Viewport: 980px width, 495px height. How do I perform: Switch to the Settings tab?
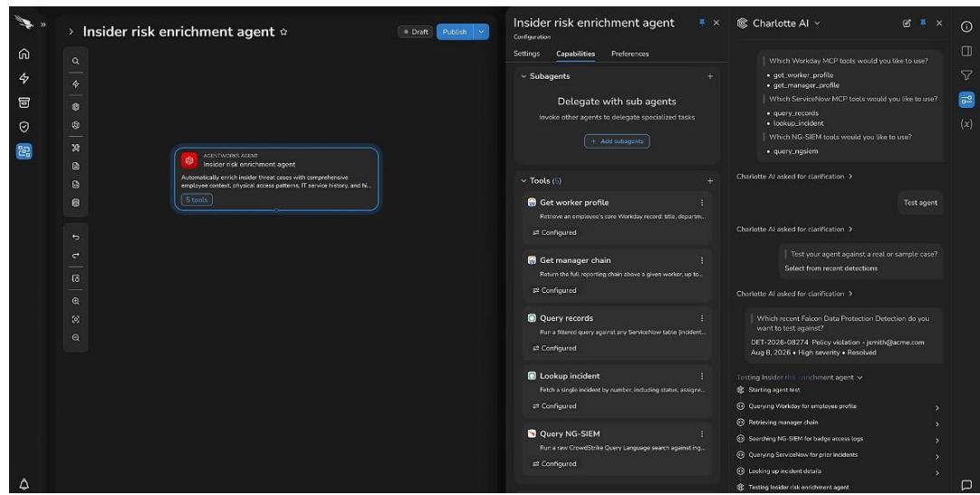point(526,53)
